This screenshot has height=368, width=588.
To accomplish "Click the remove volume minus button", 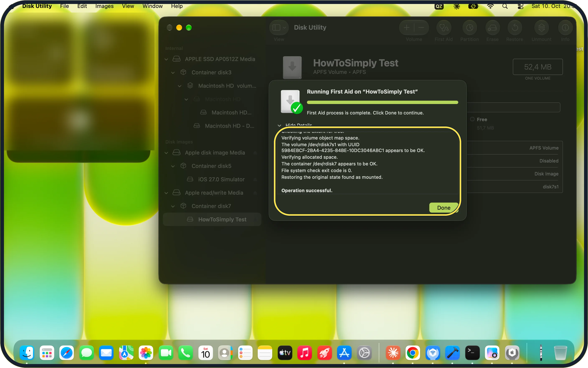I will 421,28.
